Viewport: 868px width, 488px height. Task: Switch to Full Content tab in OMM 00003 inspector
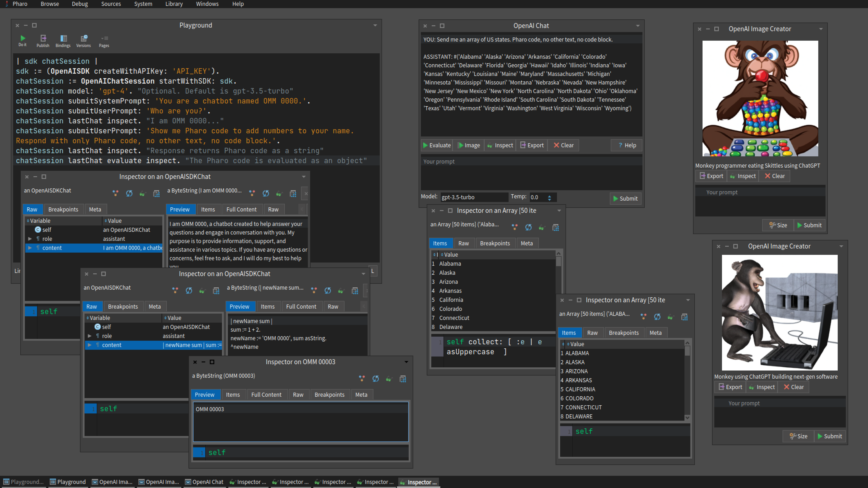[266, 394]
